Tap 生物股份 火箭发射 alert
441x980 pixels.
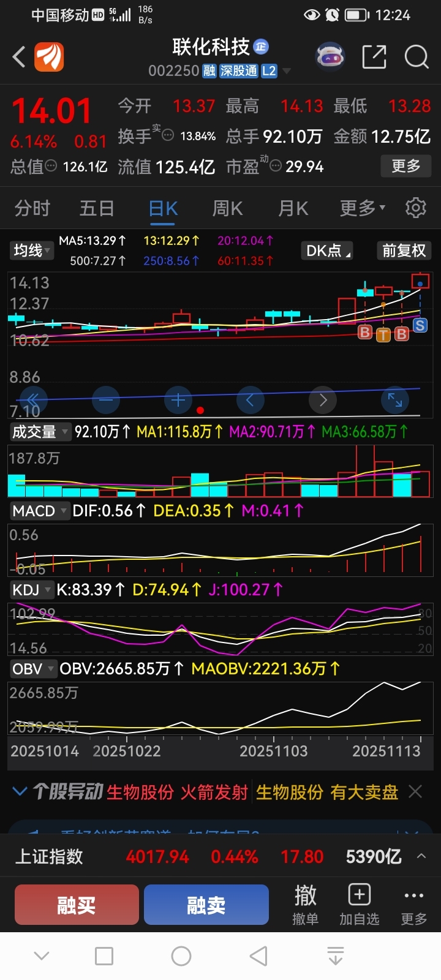pos(178,792)
